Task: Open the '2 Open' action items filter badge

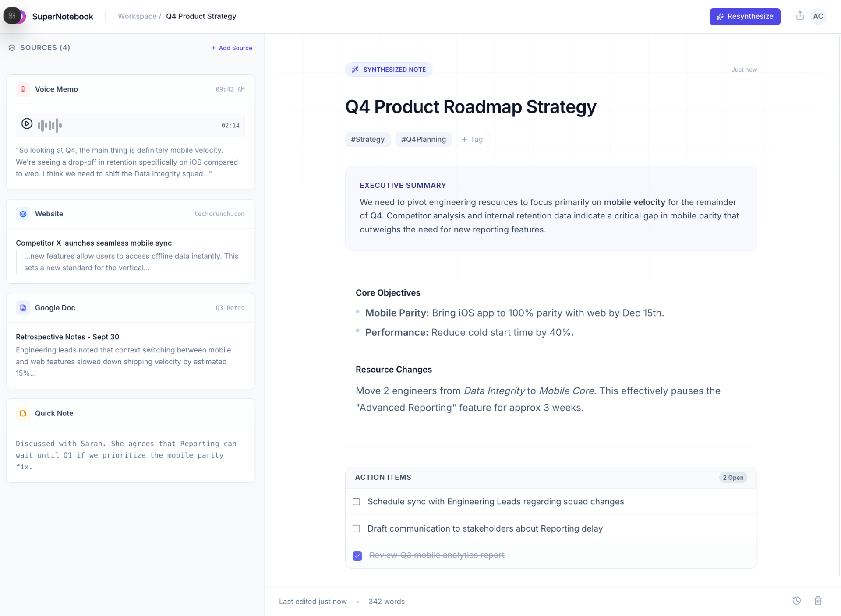Action: (x=733, y=478)
